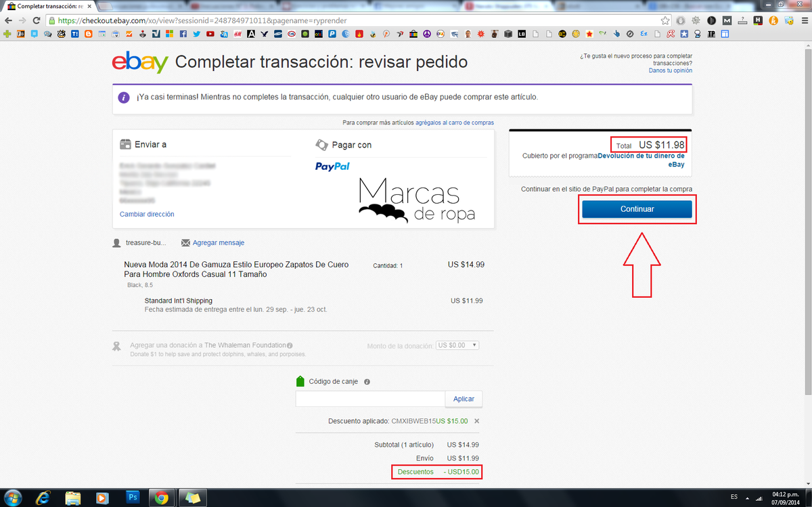The image size is (812, 507).
Task: Click the bookmark star in the address bar
Action: (667, 20)
